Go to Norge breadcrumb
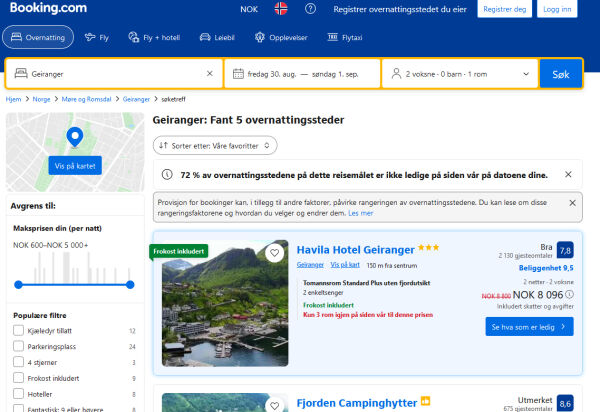 pos(41,99)
